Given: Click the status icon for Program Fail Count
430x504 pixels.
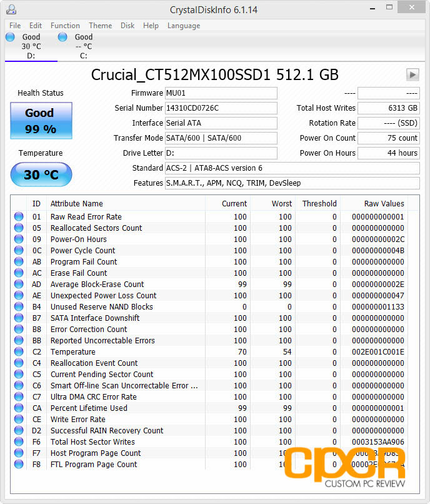Looking at the screenshot, I should 19,261.
